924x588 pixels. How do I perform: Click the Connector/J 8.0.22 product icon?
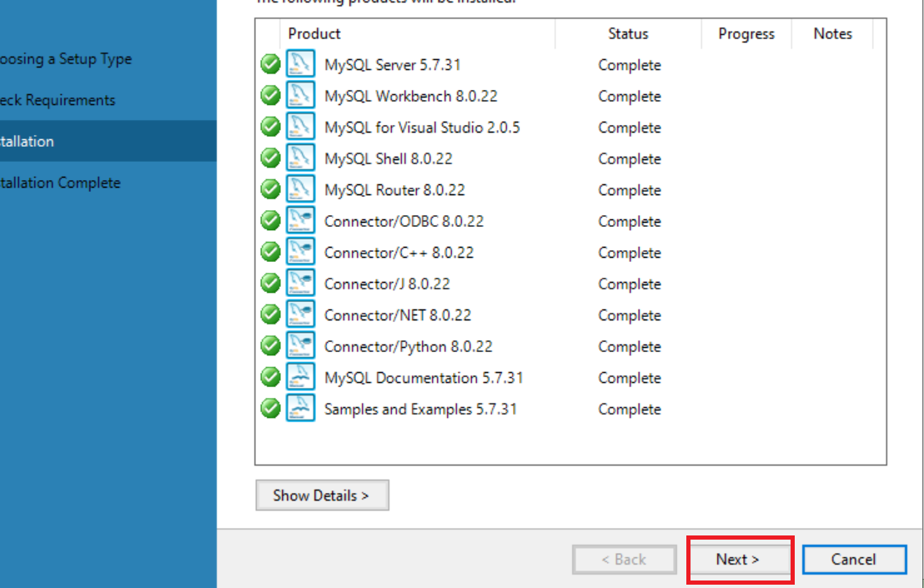pyautogui.click(x=300, y=282)
